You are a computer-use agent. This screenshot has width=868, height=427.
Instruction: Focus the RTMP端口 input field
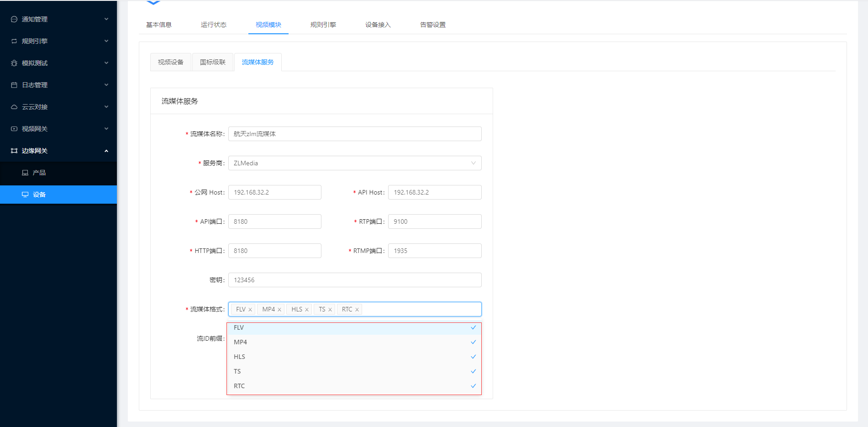click(434, 251)
